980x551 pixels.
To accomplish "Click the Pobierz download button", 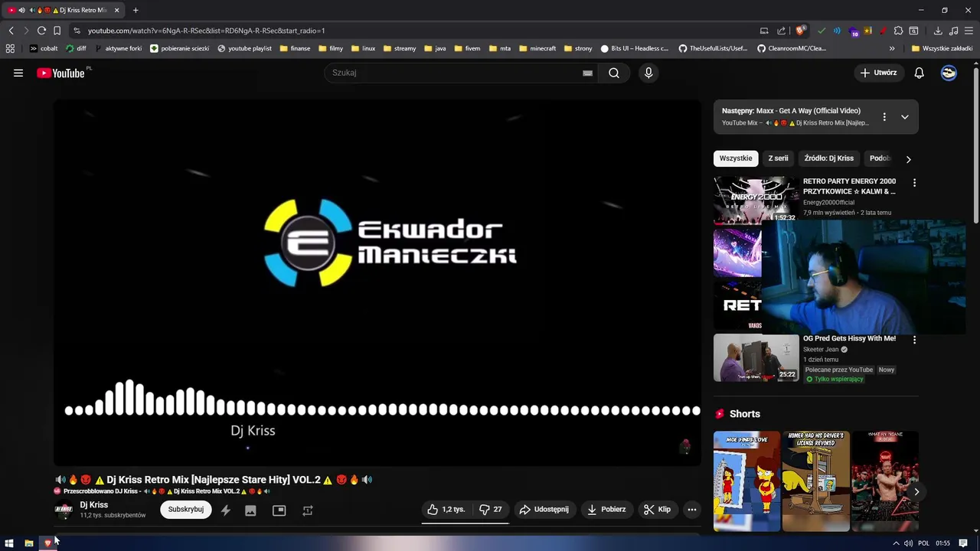I will pyautogui.click(x=606, y=509).
